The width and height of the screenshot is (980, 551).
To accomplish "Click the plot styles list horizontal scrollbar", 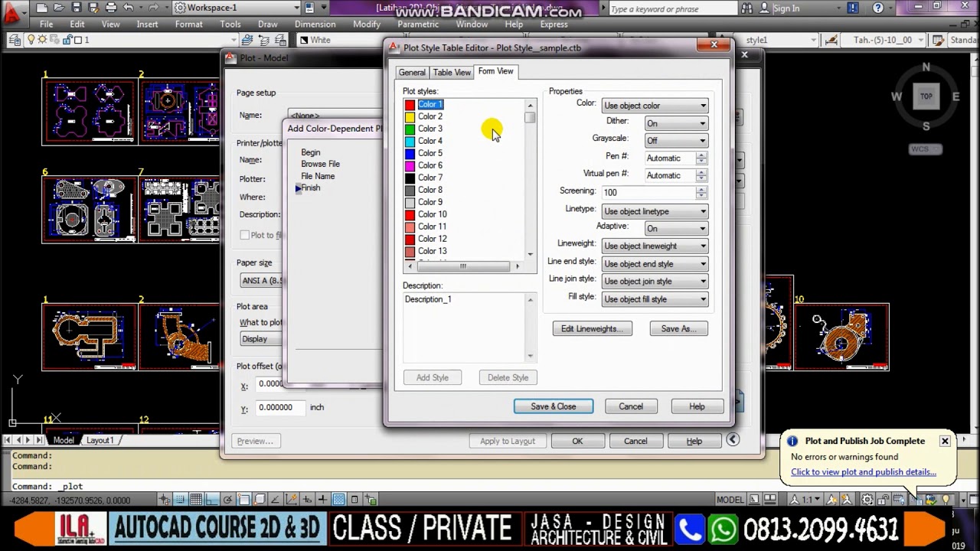I will pos(462,266).
